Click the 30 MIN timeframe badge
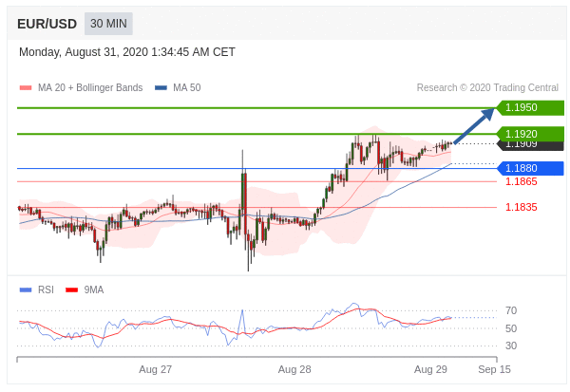 [x=108, y=24]
